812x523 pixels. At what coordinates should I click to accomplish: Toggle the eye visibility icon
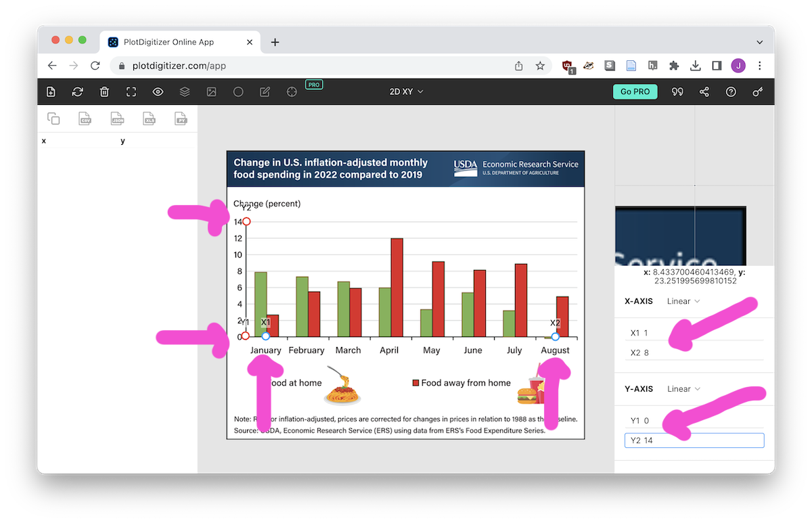click(x=158, y=92)
